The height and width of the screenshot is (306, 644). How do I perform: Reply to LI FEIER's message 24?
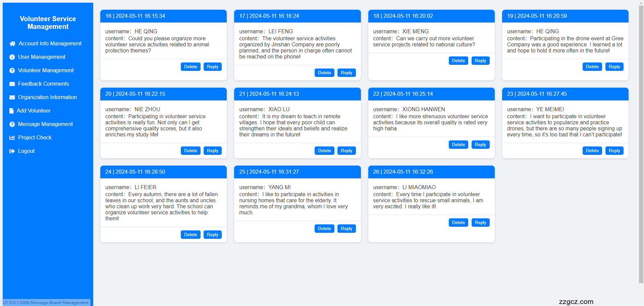pyautogui.click(x=212, y=235)
